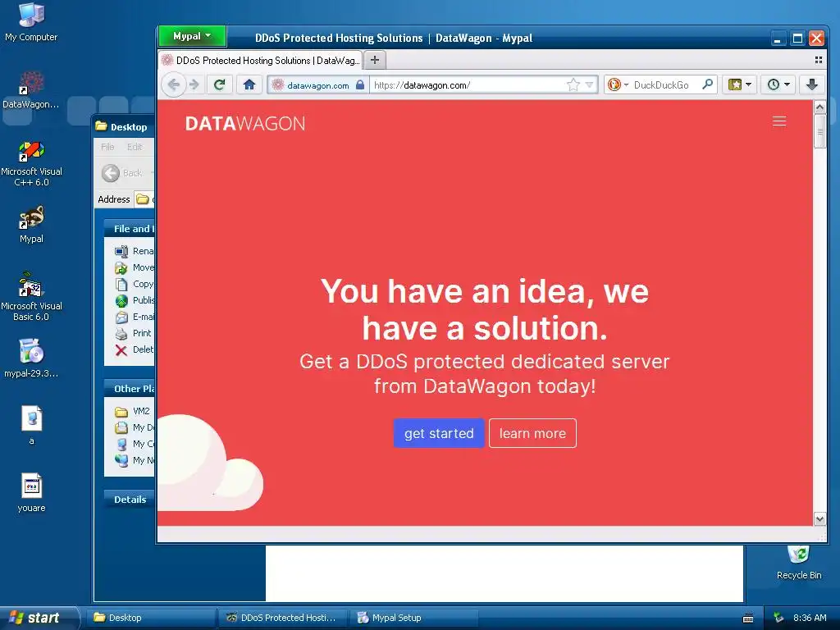
Task: Click Publish task in Desktop window
Action: tap(135, 300)
